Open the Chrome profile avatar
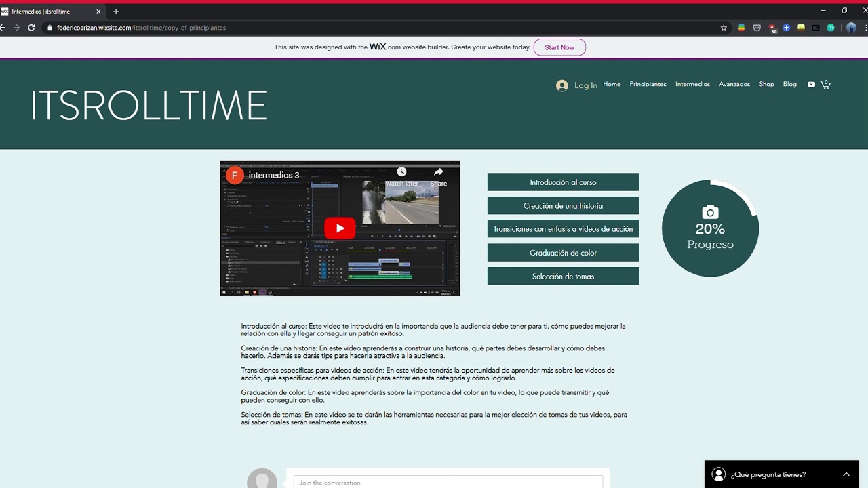 point(851,28)
